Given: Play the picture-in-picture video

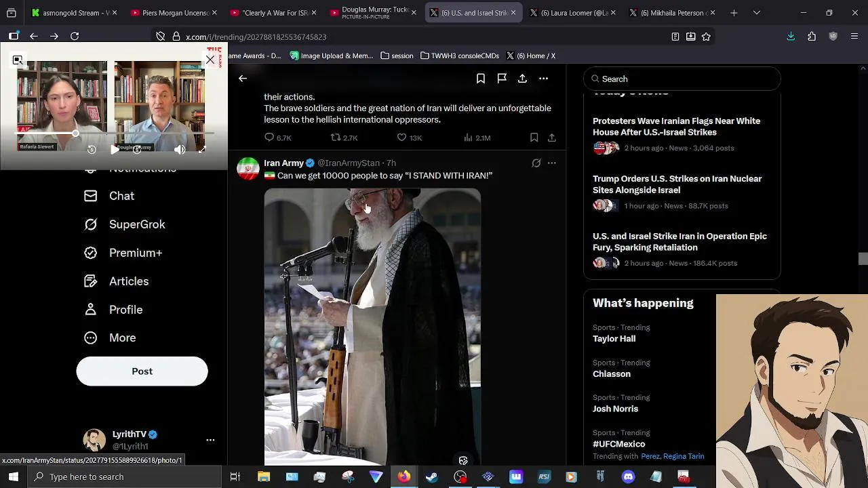Looking at the screenshot, I should coord(115,150).
